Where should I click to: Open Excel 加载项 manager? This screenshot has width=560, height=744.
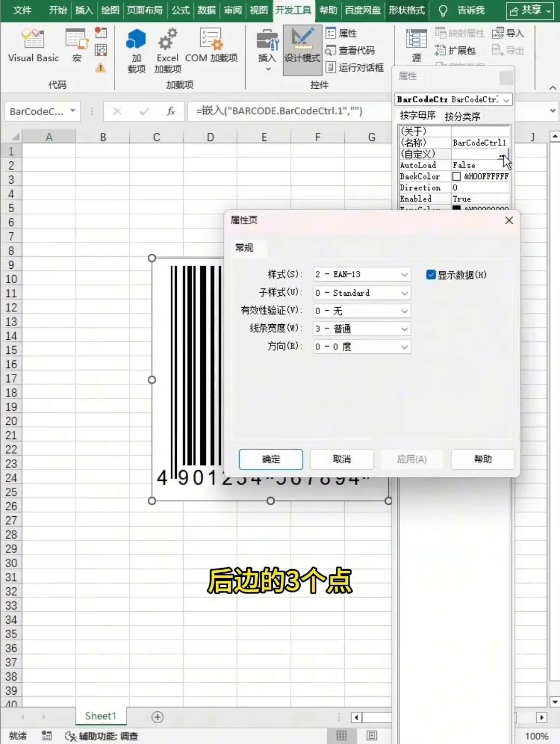click(x=167, y=51)
